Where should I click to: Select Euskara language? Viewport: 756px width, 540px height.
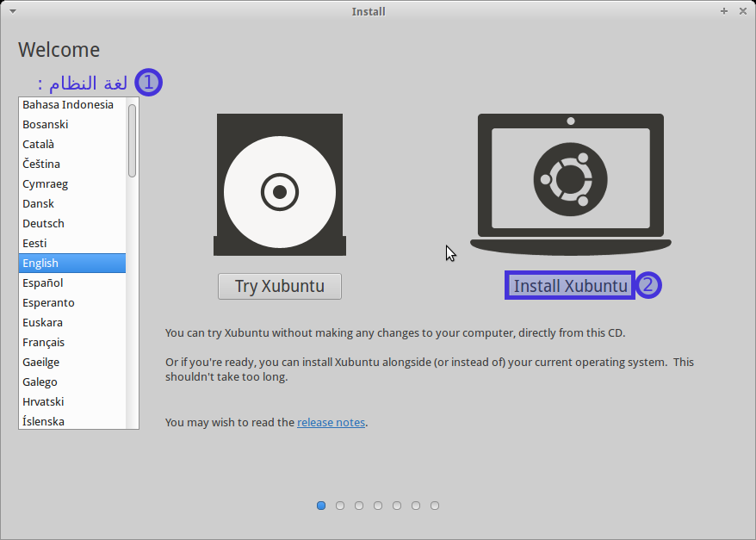pos(72,322)
